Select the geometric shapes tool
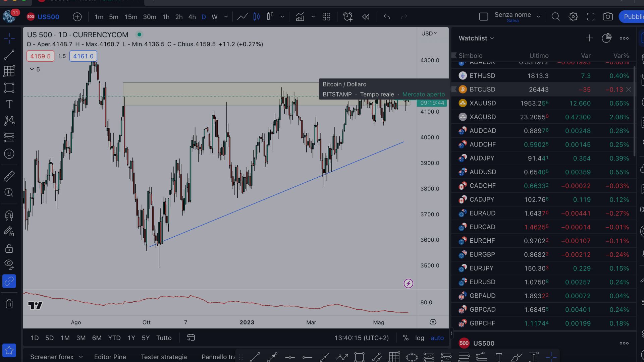Image resolution: width=644 pixels, height=362 pixels. point(9,88)
